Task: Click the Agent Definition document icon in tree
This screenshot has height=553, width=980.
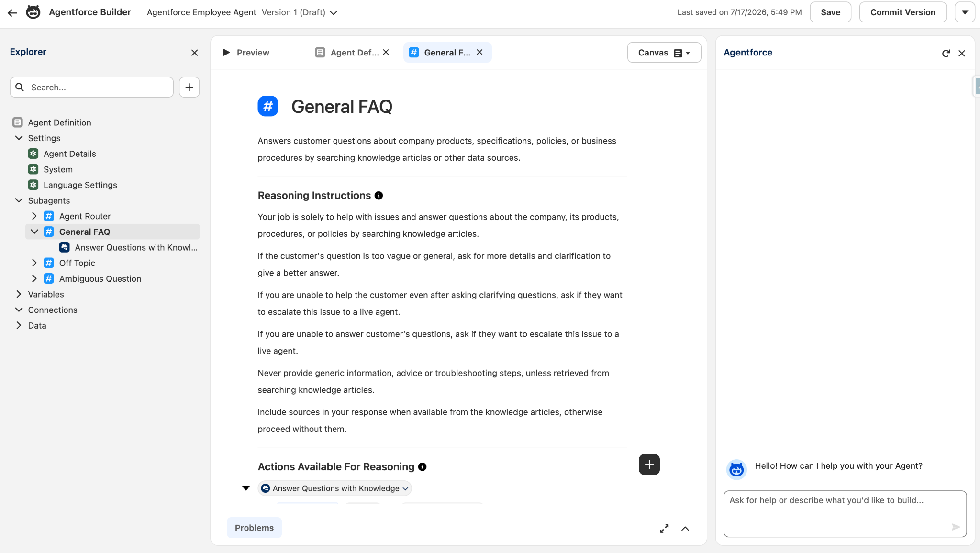Action: [18, 122]
